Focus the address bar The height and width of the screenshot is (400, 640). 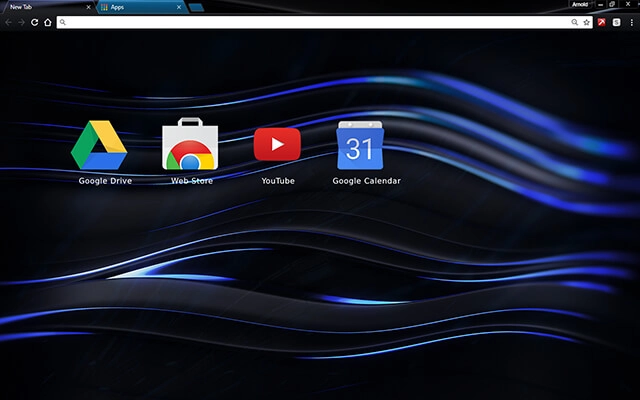tap(324, 22)
